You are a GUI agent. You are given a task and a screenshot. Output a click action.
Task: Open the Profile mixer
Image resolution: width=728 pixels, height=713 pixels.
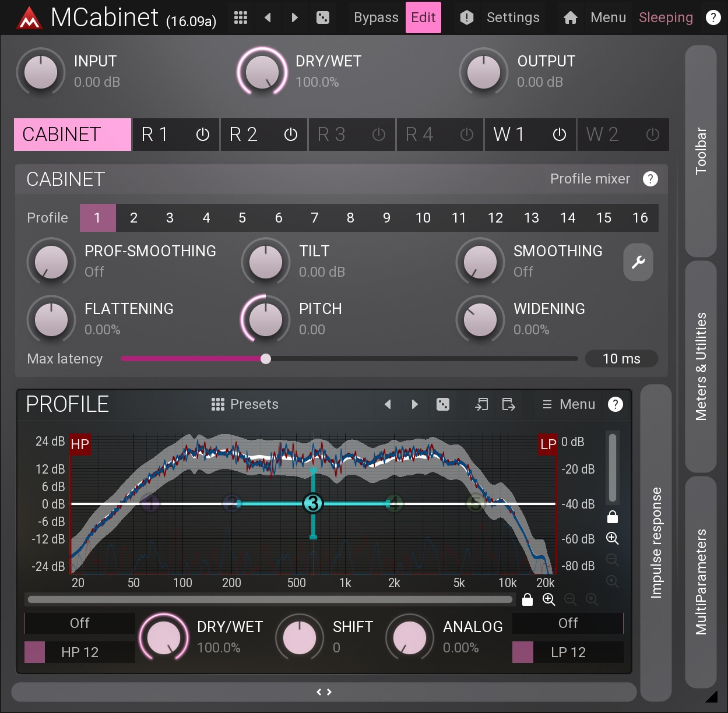pyautogui.click(x=590, y=179)
